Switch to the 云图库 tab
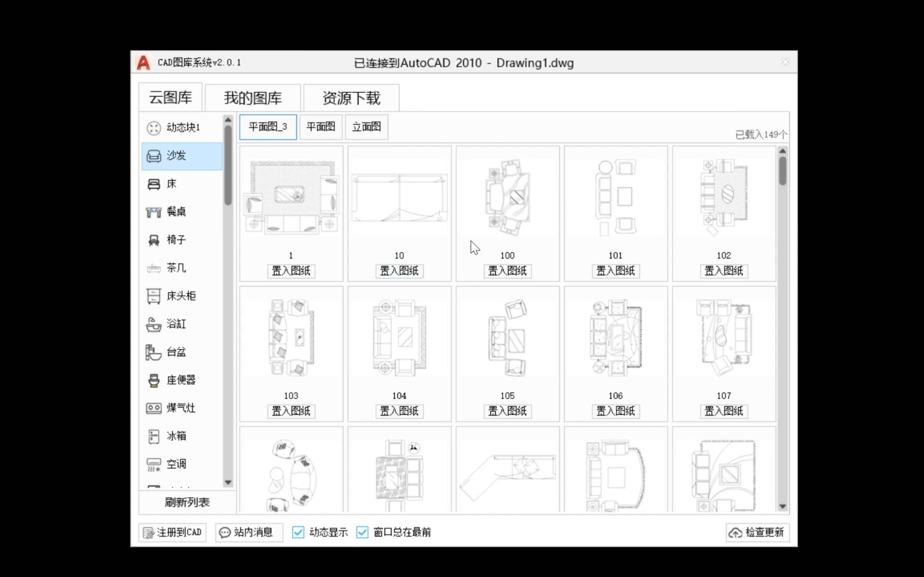The image size is (924, 577). tap(170, 98)
